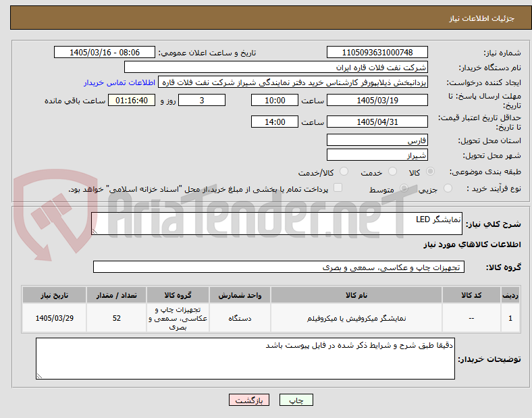Image resolution: width=532 pixels, height=418 pixels.
Task: Click the price validity time 14:00
Action: click(275, 122)
